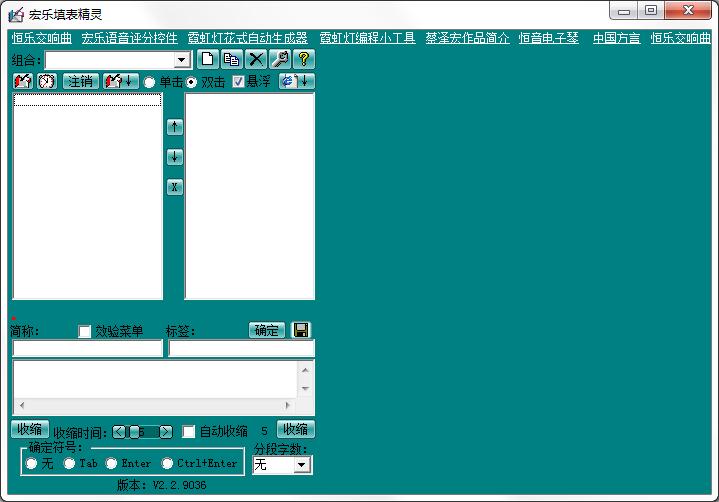Screen dimensions: 719x502
Task: Click the horizontal scrollbar right arrow
Action: point(288,405)
